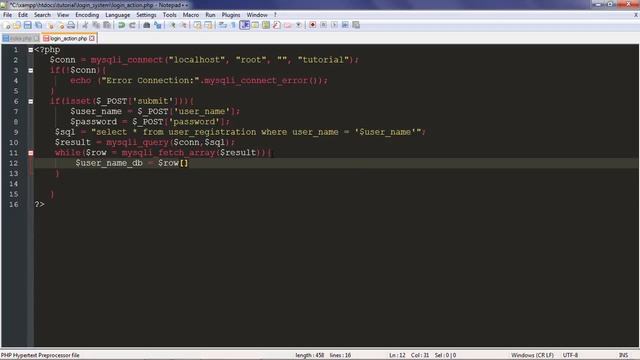Viewport: 640px width, 360px height.
Task: Cut selection using the scissors icon
Action: (85, 25)
